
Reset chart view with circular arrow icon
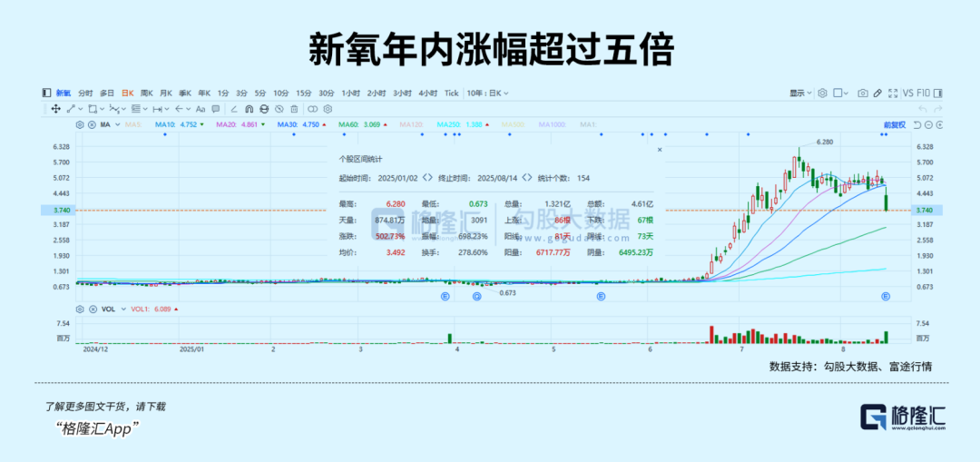pos(917,124)
